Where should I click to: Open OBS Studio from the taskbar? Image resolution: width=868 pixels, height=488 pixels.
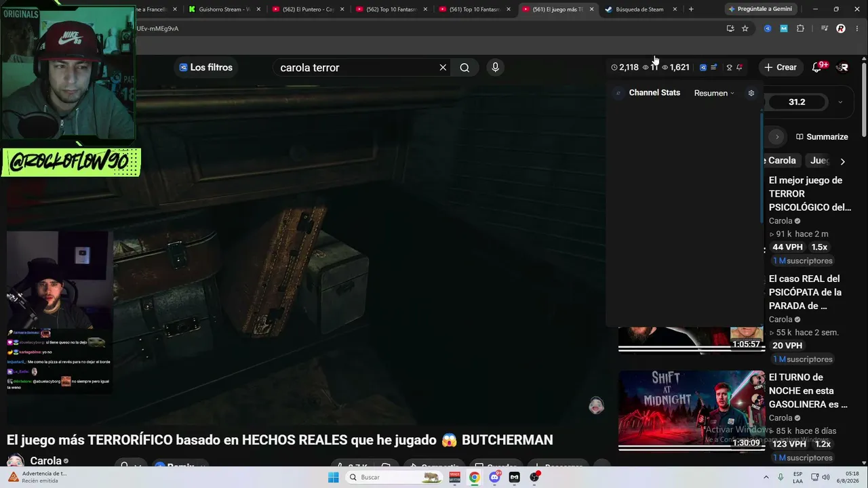534,477
